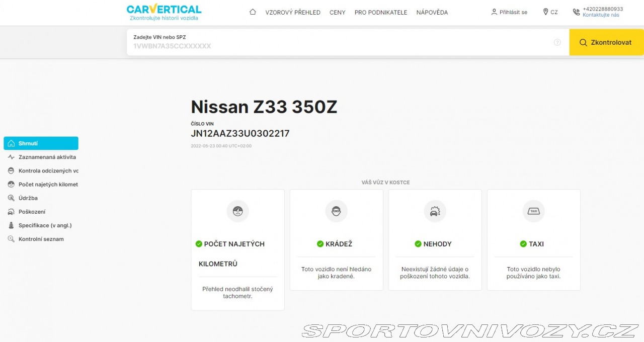Click the search icon beside Kontrolní seznam
644x342 pixels.
(x=11, y=239)
